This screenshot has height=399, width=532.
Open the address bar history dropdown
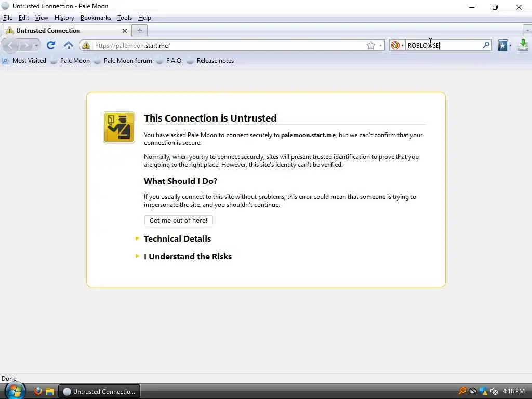tap(380, 46)
